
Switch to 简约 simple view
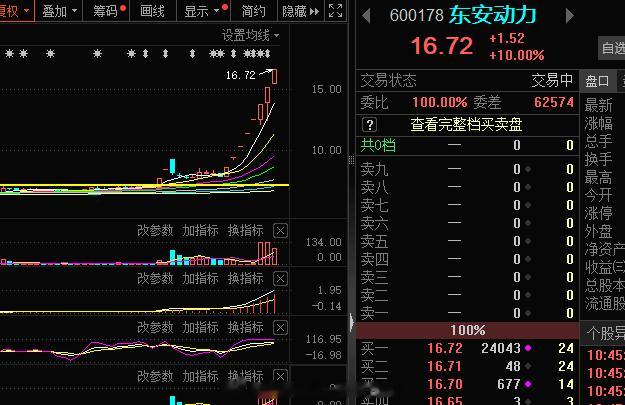click(253, 11)
